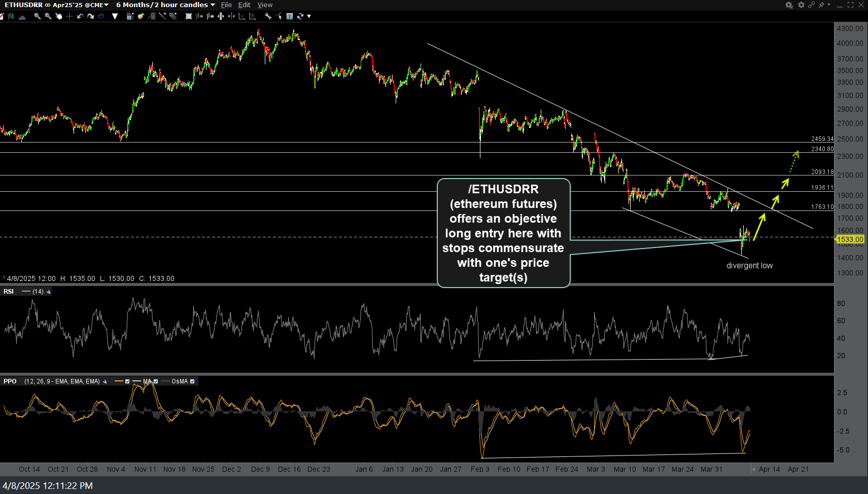868x494 pixels.
Task: Open chart settings wrench icon
Action: pos(268,16)
